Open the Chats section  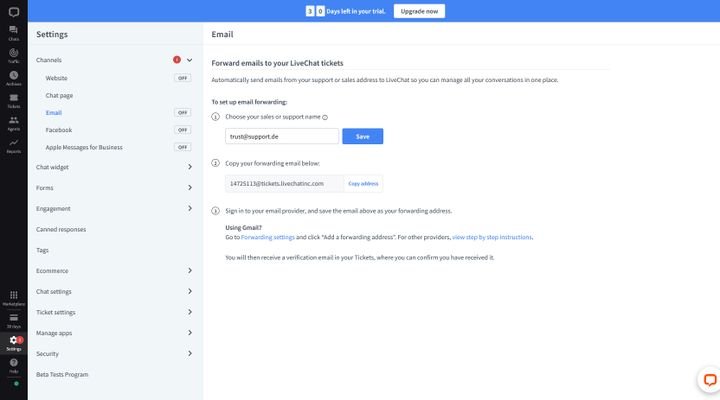click(14, 33)
